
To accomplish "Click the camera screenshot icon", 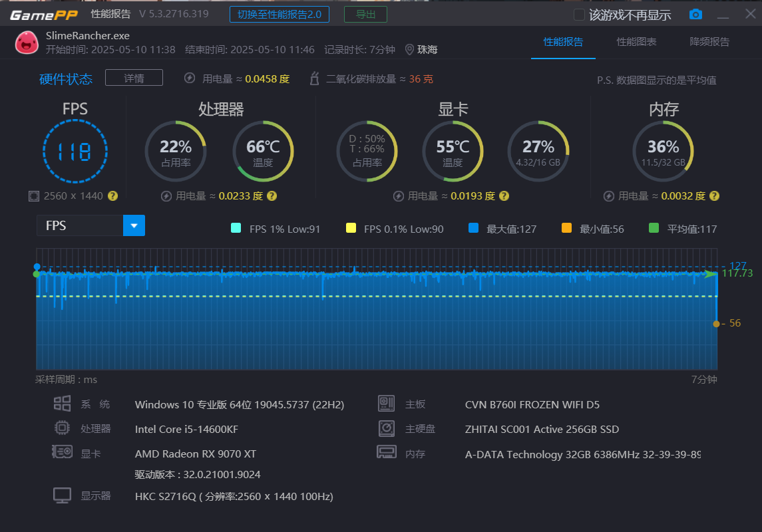I will tap(695, 14).
